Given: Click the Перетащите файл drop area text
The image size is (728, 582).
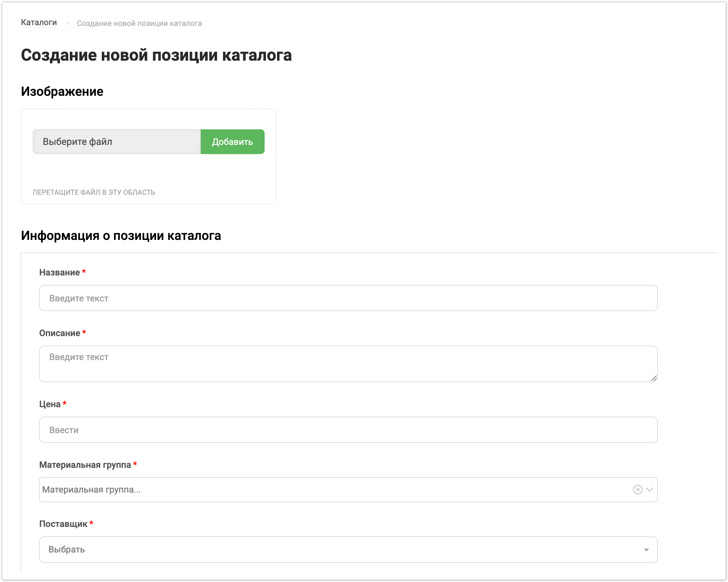Looking at the screenshot, I should click(x=94, y=192).
